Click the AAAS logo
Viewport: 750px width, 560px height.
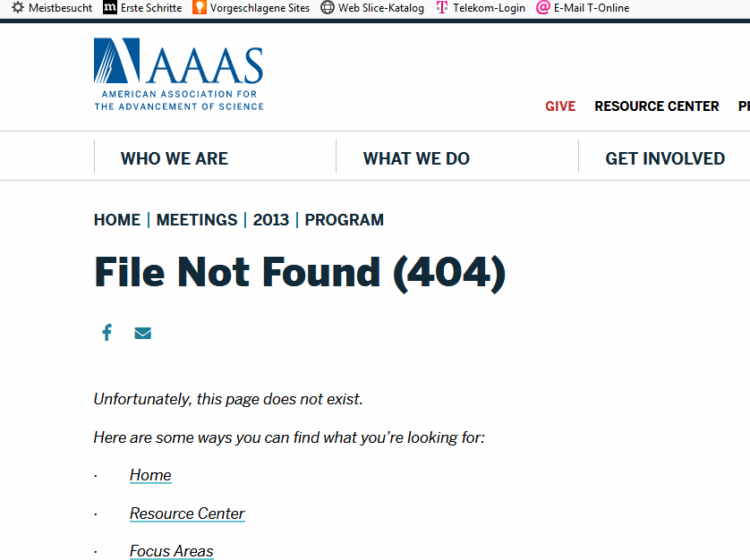178,74
